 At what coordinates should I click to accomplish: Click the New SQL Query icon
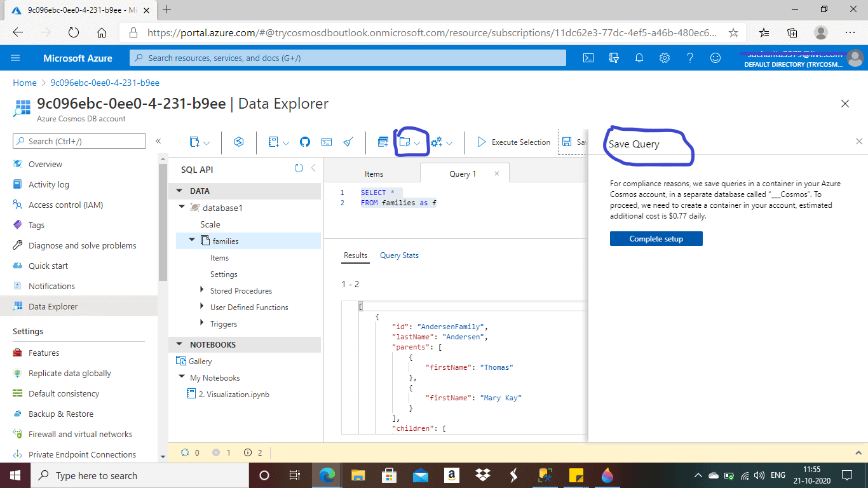pyautogui.click(x=383, y=142)
